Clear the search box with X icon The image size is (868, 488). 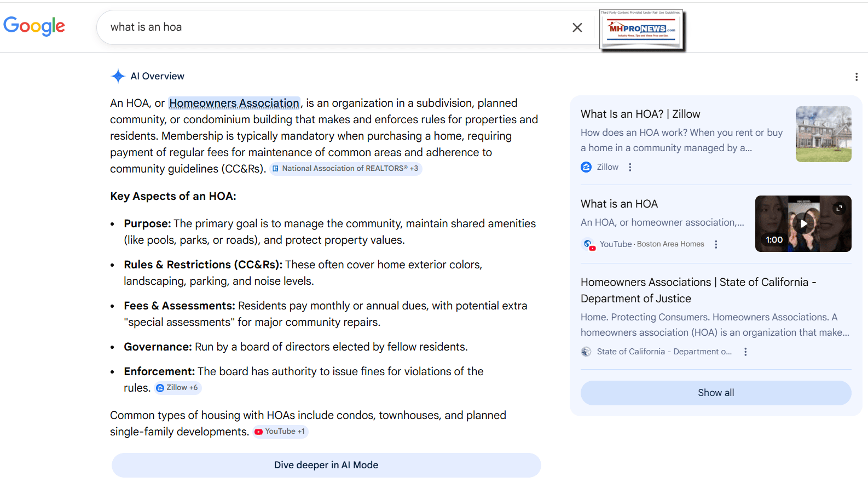(x=577, y=27)
